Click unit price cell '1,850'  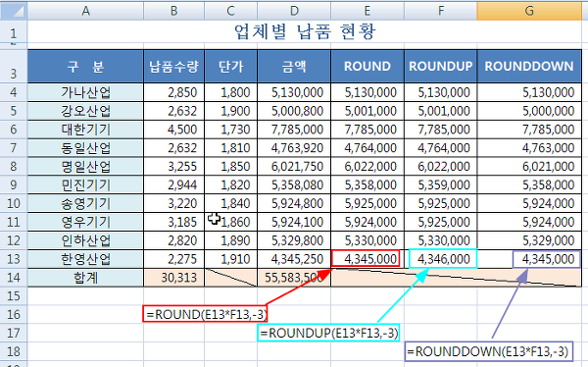click(231, 166)
